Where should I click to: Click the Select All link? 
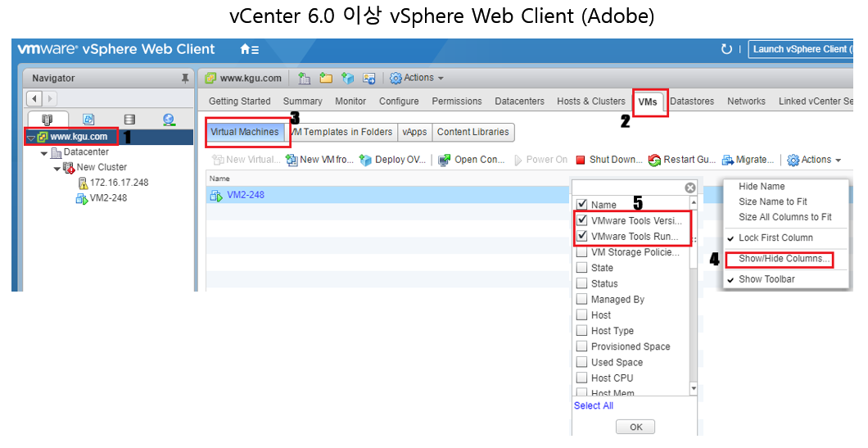594,406
